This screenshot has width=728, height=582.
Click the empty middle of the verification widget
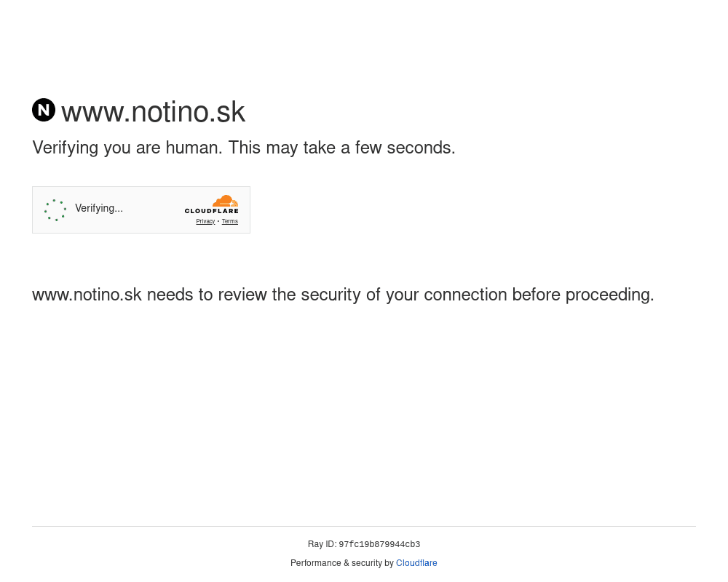(153, 210)
